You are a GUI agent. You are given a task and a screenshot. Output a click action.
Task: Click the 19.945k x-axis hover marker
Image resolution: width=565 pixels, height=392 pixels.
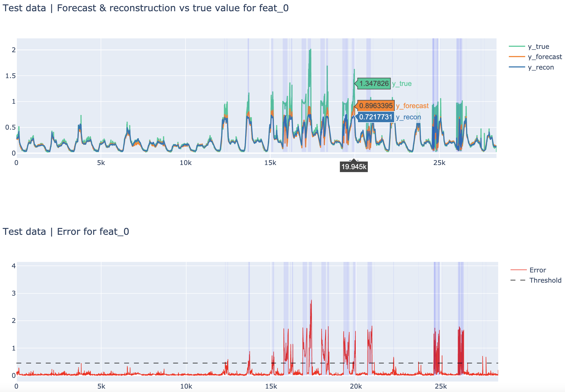354,167
